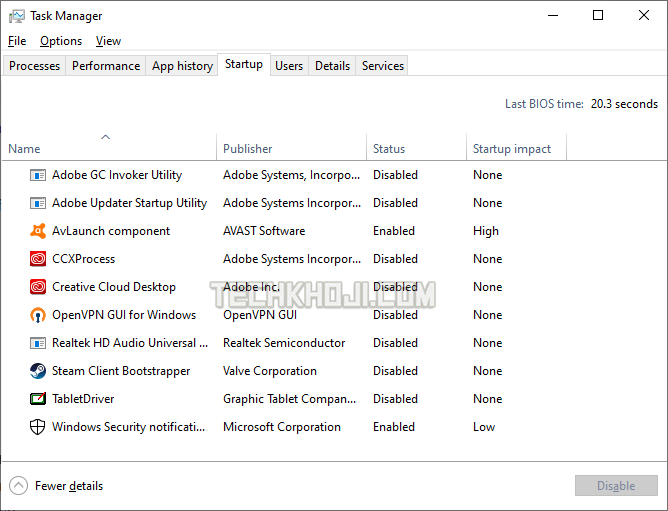This screenshot has height=511, width=668.
Task: Click the TabletDriver icon
Action: [38, 399]
